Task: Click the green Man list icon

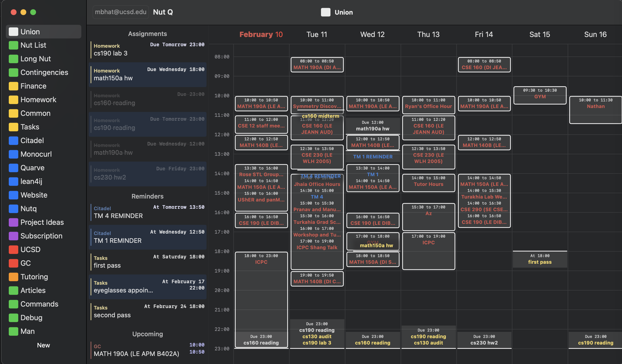Action: pos(13,331)
